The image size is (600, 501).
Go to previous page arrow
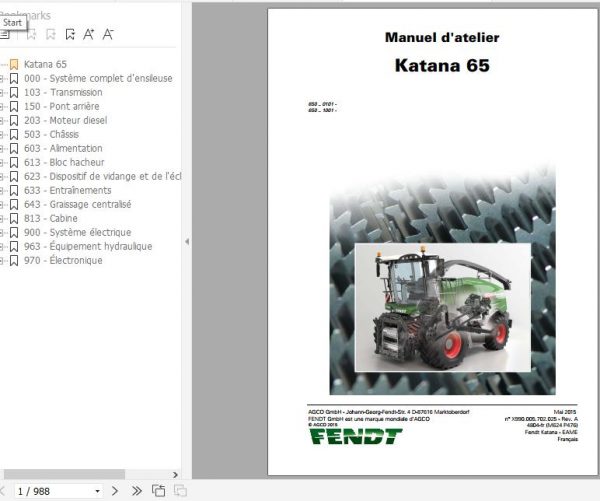click(2, 491)
